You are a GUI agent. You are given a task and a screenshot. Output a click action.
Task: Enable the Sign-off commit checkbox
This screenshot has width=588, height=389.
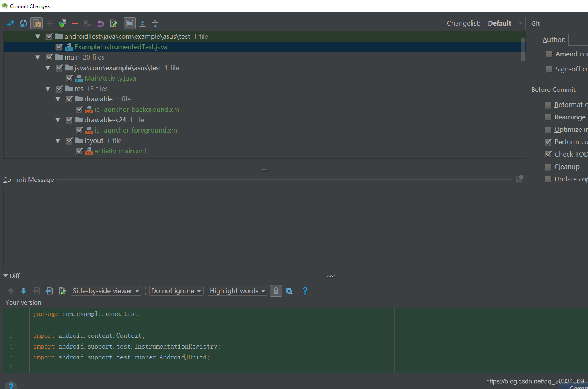(549, 69)
